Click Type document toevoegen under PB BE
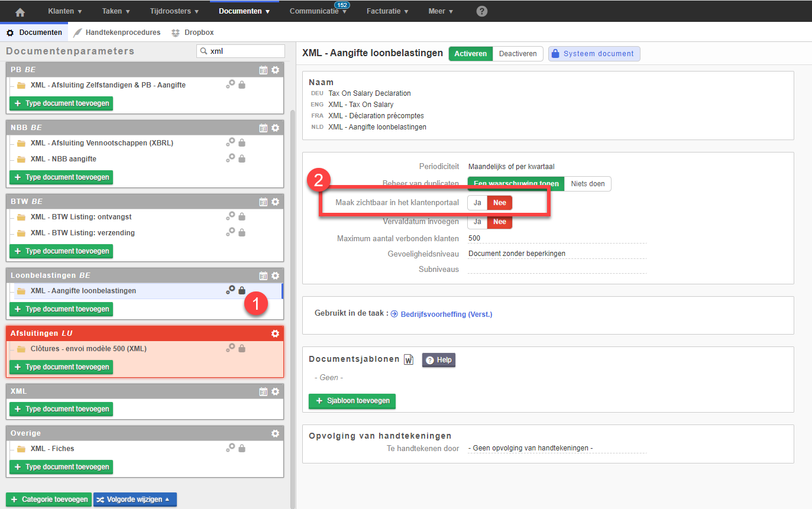Screen dimensions: 812x509 61,103
